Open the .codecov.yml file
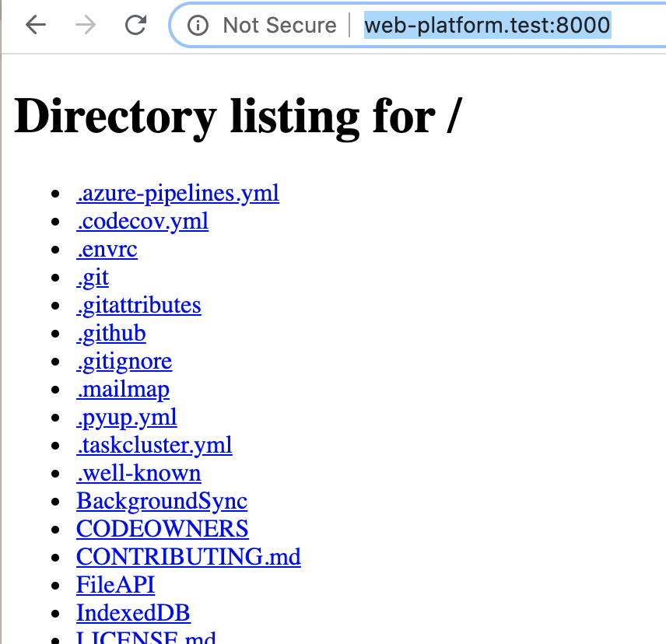666x644 pixels. click(x=142, y=221)
